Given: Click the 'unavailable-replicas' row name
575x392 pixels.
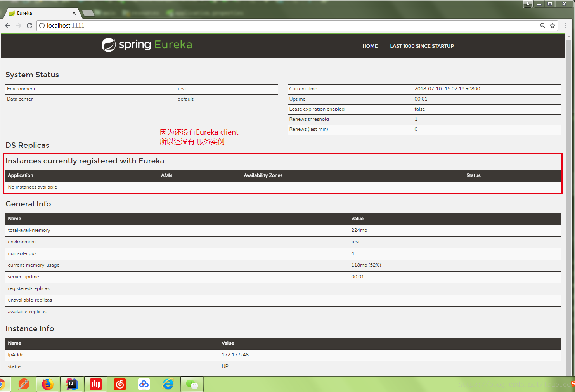Looking at the screenshot, I should (30, 300).
